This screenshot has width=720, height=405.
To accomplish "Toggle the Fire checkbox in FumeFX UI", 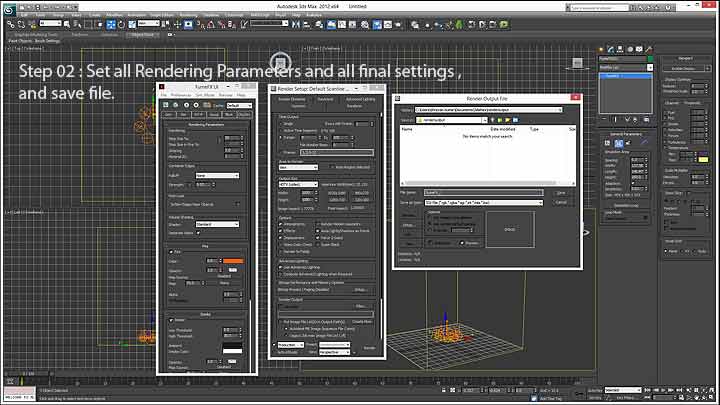I will tap(171, 252).
